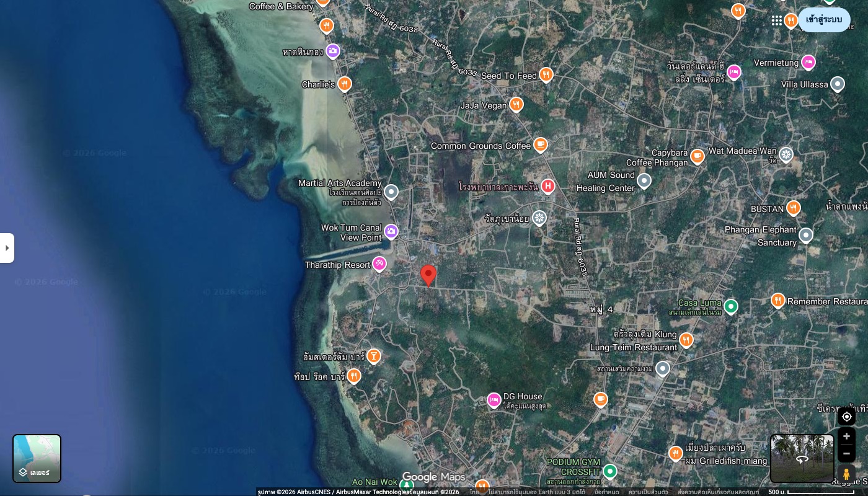The width and height of the screenshot is (868, 496).
Task: Open the ความเป็นส่วนตัว privacy link
Action: (x=647, y=492)
